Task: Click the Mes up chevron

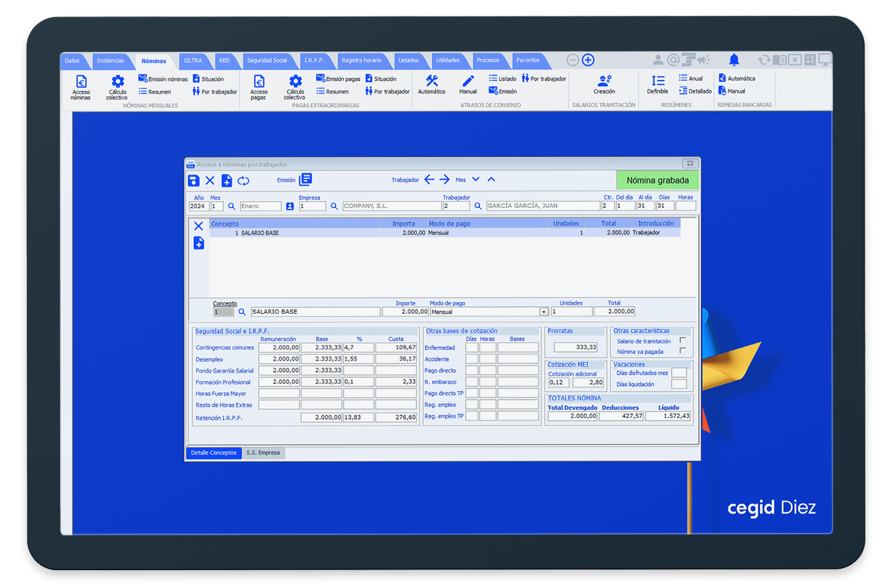Action: tap(491, 179)
